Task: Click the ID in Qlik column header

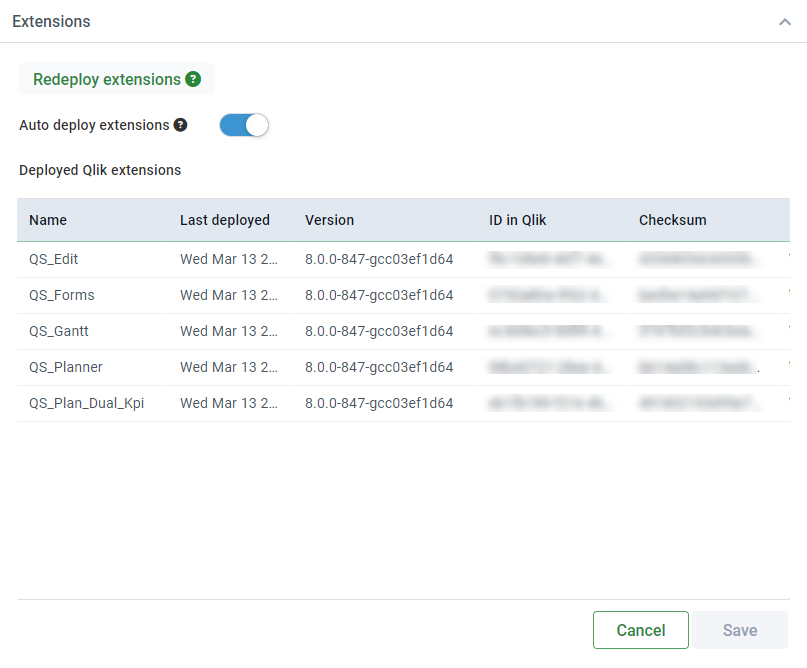Action: point(517,220)
